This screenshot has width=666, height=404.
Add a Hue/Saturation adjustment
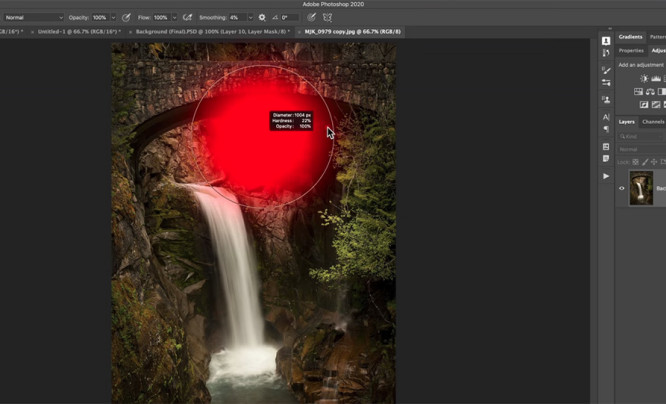pyautogui.click(x=638, y=91)
